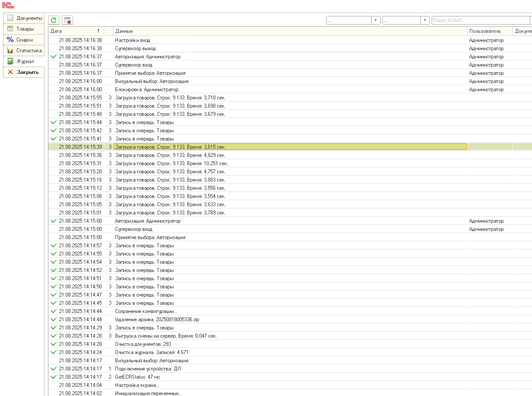Click green checkmark at 14:14:29 row
The image size is (532, 396).
[54, 328]
